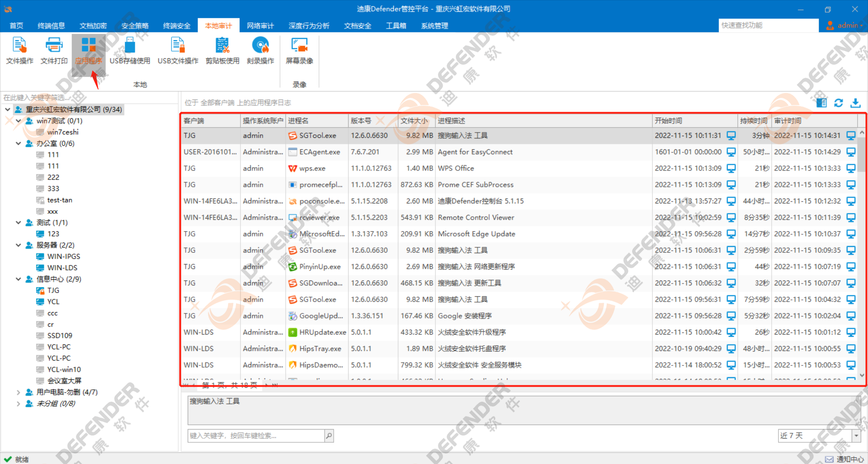868x464 pixels.
Task: Select WIN-LDS client in tree
Action: pos(62,268)
